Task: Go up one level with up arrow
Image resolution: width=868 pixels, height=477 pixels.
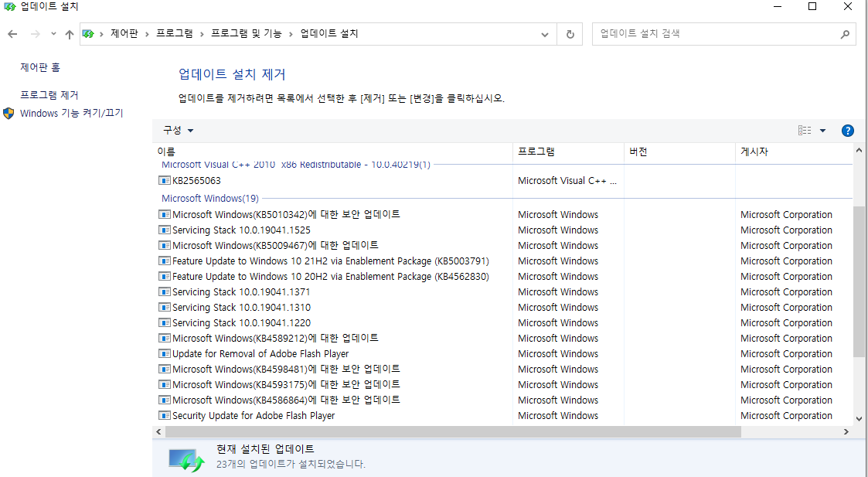Action: (70, 34)
